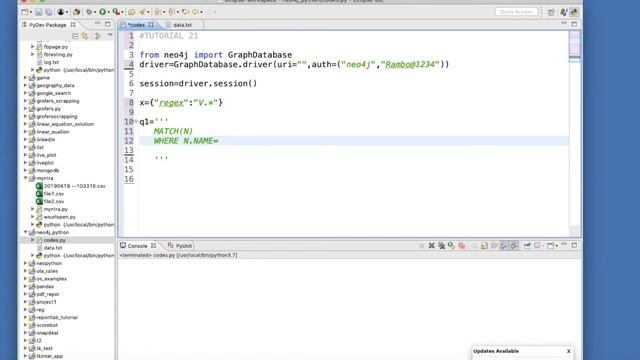The width and height of the screenshot is (640, 360).
Task: Click line 12 WHERE N.NAME= in editor
Action: pyautogui.click(x=186, y=141)
